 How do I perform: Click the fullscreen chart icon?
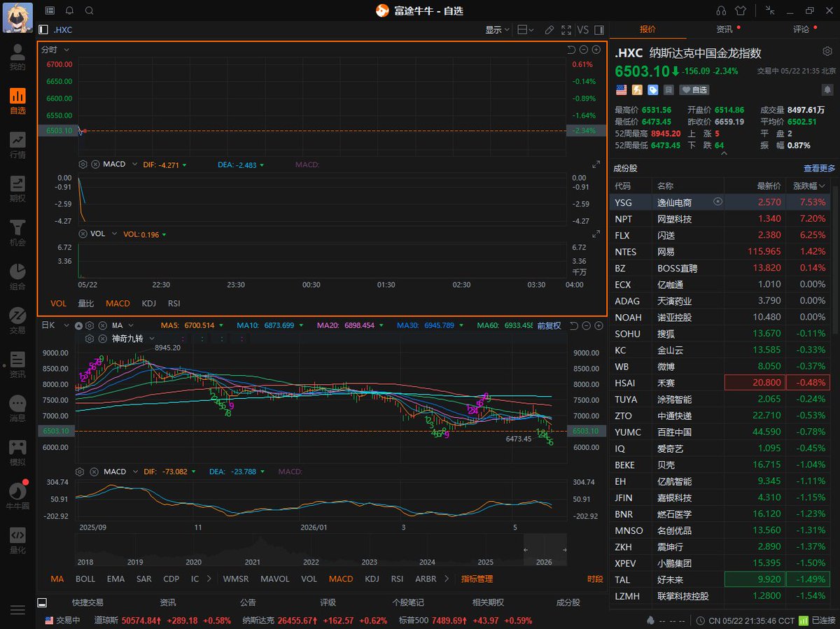pos(566,30)
